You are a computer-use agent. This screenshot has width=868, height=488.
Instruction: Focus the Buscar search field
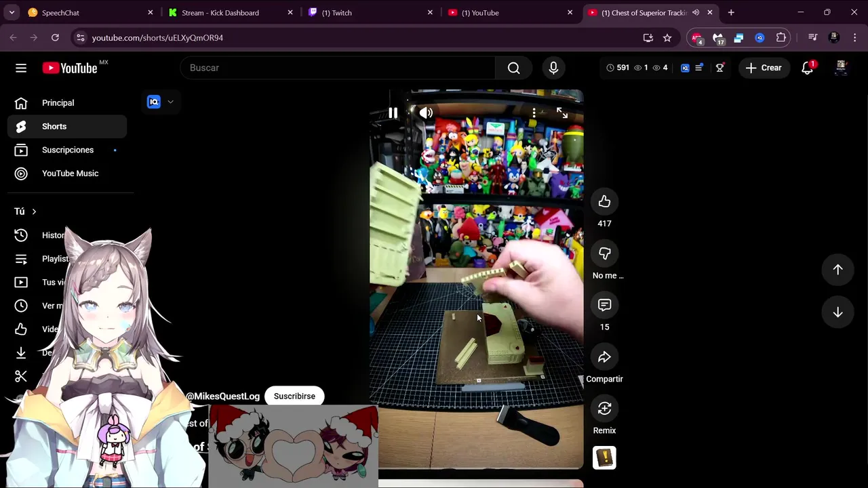(x=338, y=68)
